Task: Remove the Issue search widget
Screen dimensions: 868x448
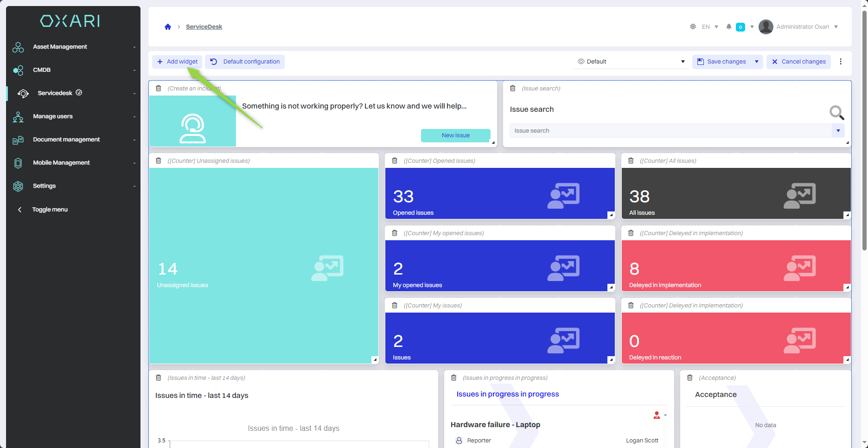Action: click(x=513, y=89)
